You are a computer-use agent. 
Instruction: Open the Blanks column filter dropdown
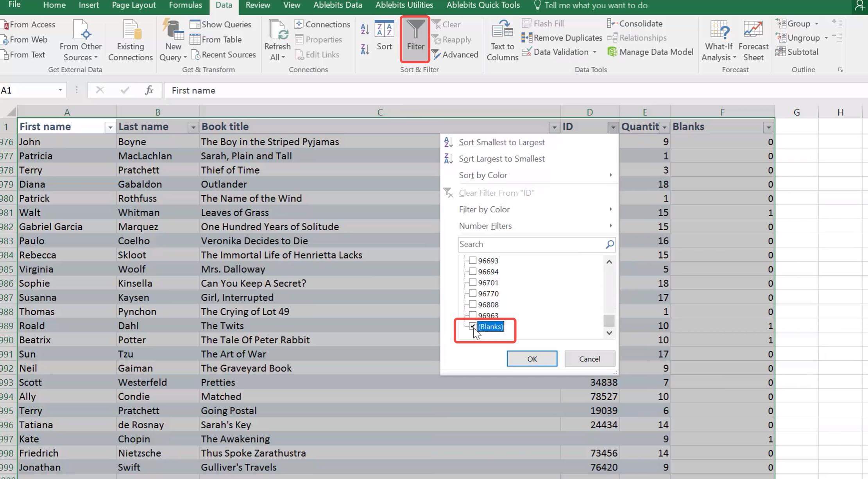[x=768, y=127]
